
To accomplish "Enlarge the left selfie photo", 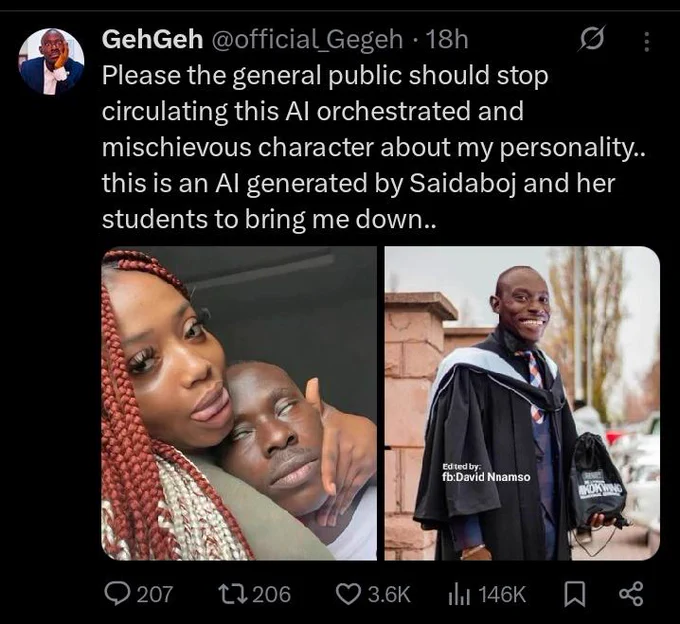I will click(x=239, y=403).
